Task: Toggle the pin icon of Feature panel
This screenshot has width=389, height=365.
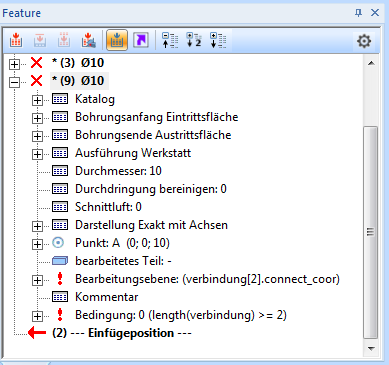Action: [x=358, y=13]
